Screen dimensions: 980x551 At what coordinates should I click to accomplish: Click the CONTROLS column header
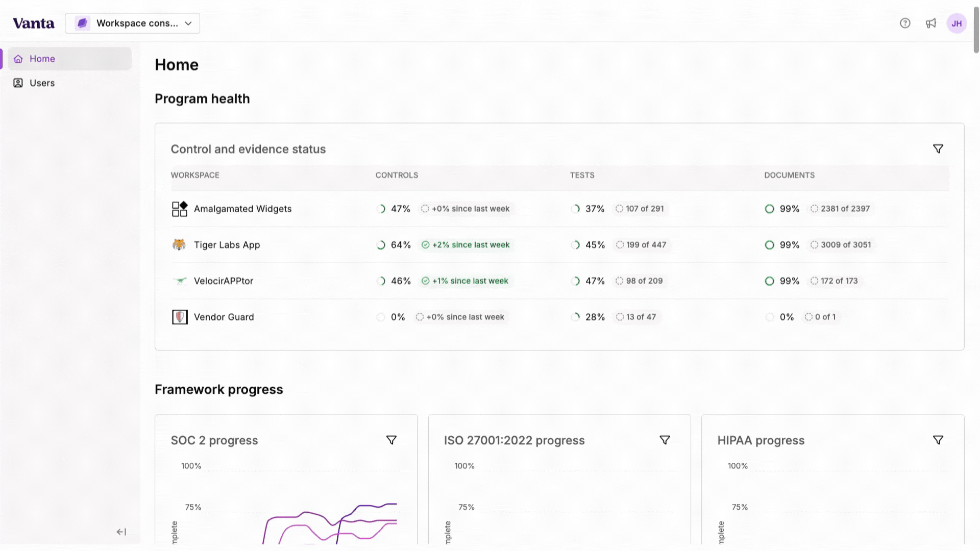(397, 175)
